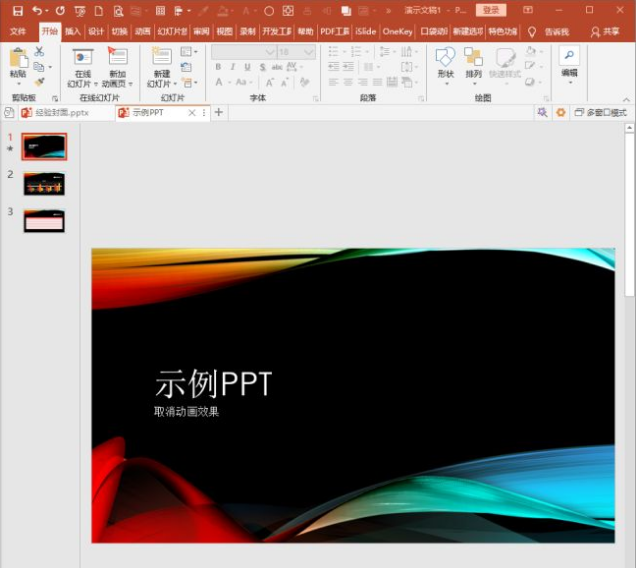Click the orange gear icon near 多窗口模式
Screen dimensions: 636x568
560,113
